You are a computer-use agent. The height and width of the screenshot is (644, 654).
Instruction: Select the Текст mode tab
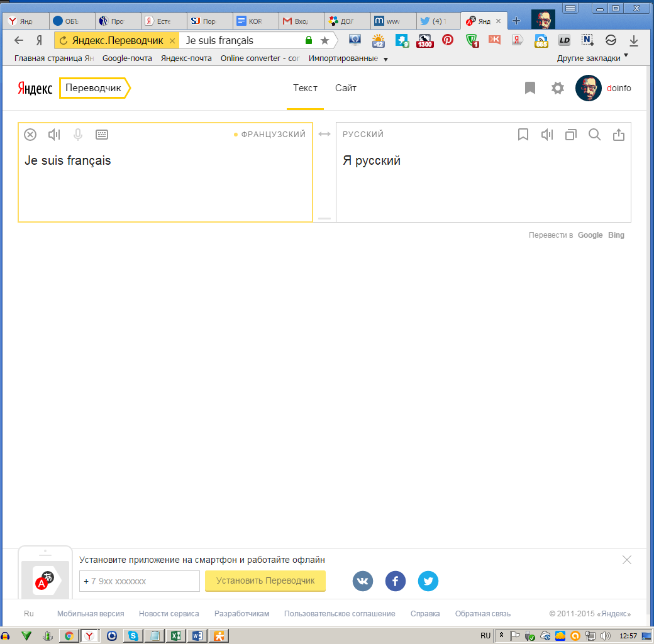306,88
